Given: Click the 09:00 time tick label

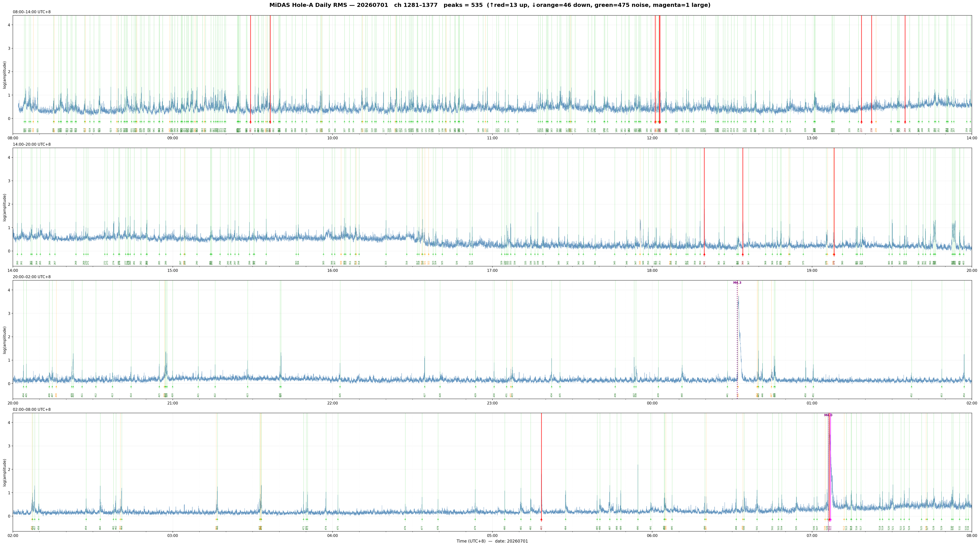Looking at the screenshot, I should 173,138.
